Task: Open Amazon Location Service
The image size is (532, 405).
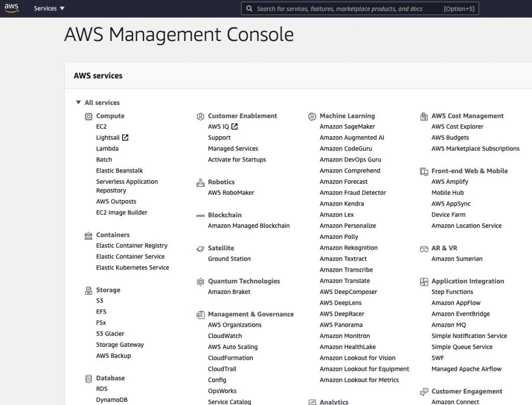Action: [x=466, y=226]
